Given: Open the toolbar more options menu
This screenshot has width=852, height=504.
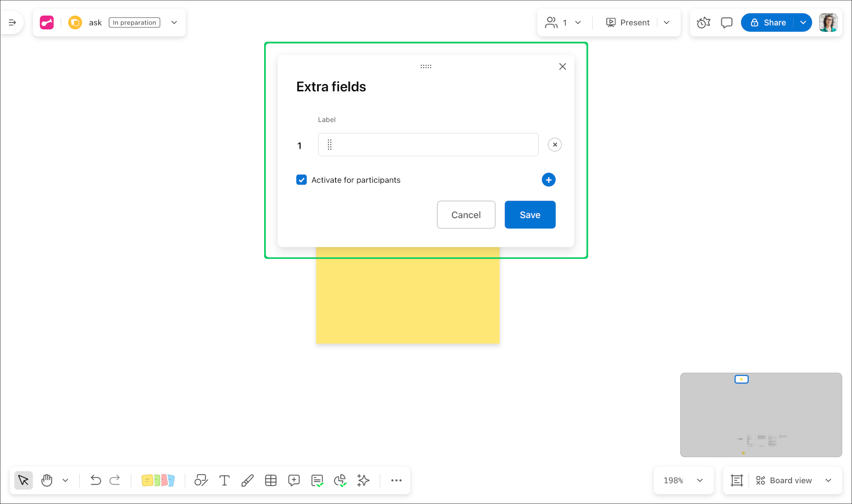Looking at the screenshot, I should [x=396, y=480].
